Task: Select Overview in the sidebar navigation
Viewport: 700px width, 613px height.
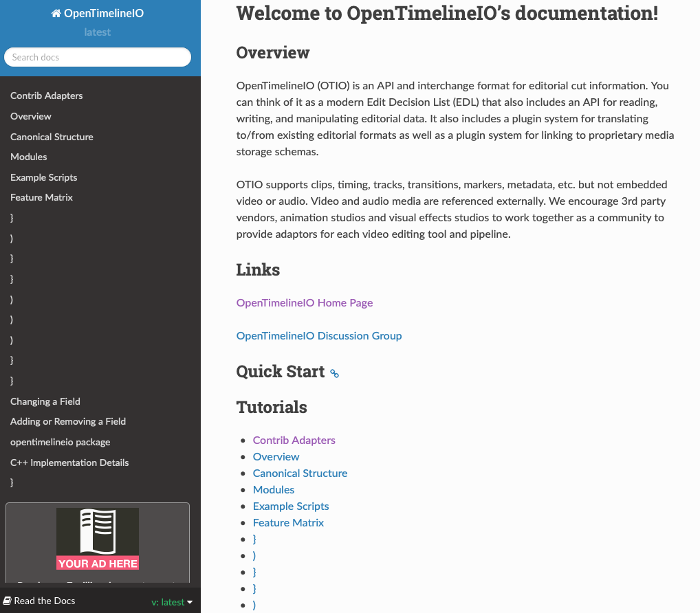Action: (31, 116)
